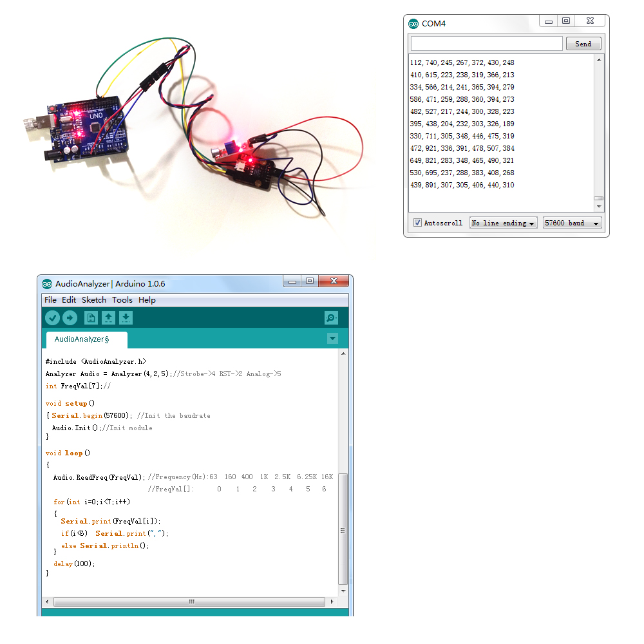Click the 'int FreqVal[7];' code line

(74, 386)
